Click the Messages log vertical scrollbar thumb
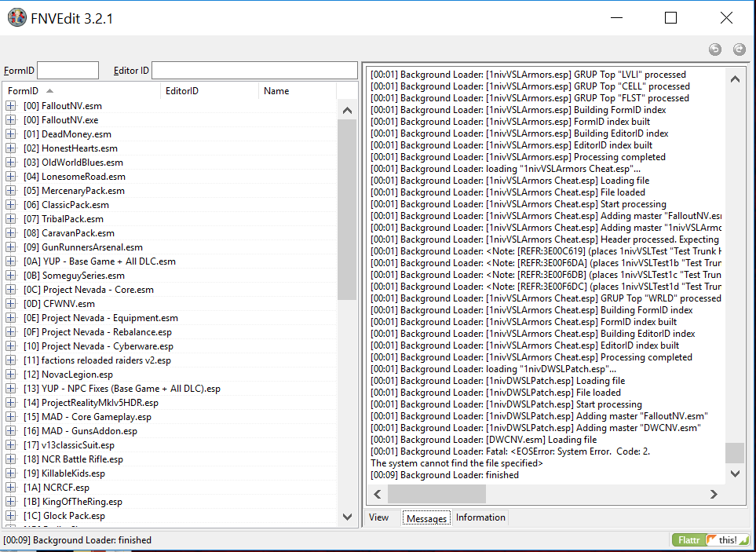 735,453
